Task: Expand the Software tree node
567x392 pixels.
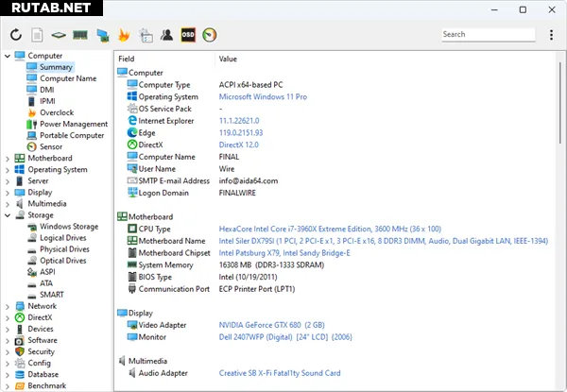Action: 8,340
